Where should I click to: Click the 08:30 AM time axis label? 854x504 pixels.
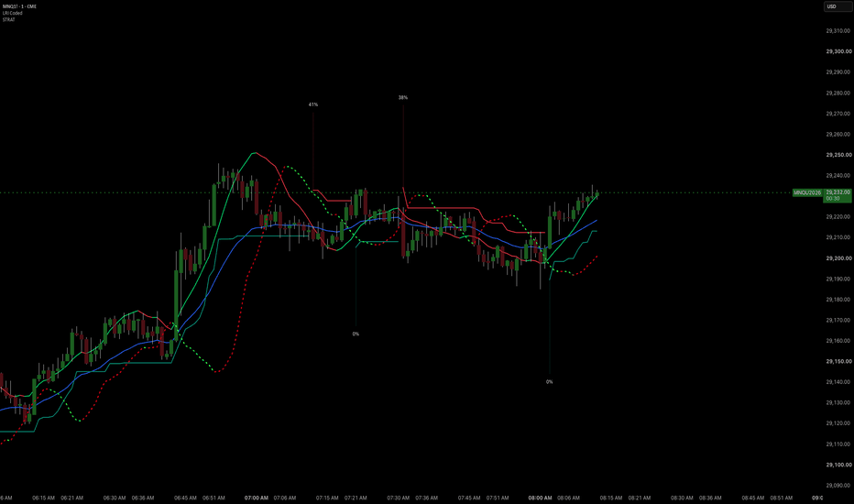tap(682, 498)
